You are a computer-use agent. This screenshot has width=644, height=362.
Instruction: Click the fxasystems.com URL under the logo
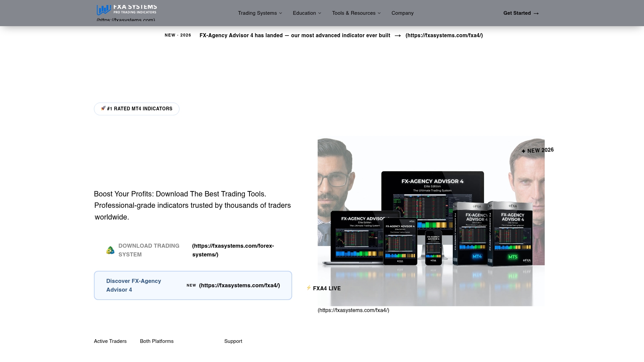point(126,20)
